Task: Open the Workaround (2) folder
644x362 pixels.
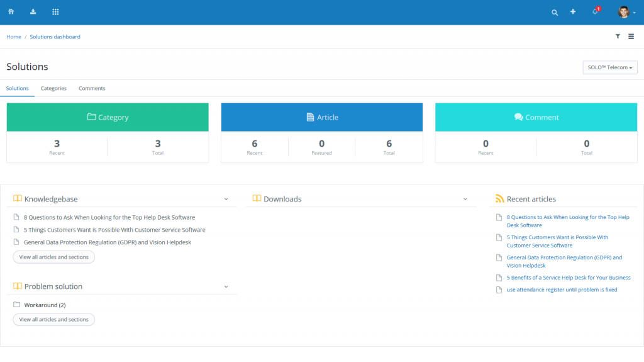Action: coord(45,305)
